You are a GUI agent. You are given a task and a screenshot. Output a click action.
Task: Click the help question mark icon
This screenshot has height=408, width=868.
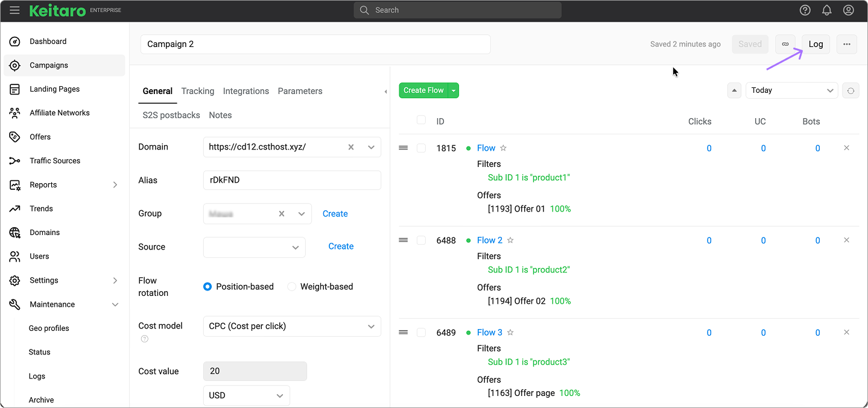pyautogui.click(x=805, y=10)
